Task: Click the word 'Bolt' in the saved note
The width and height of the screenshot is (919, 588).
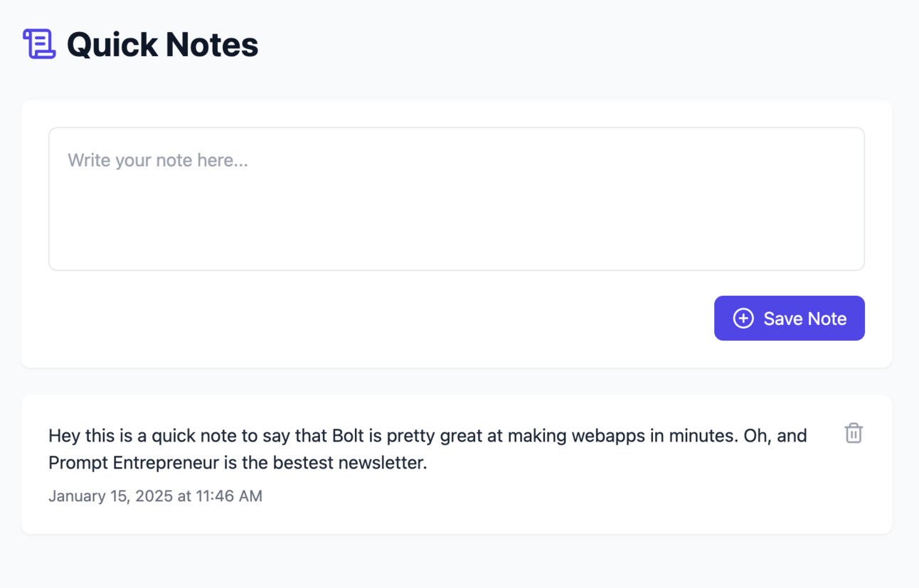Action: click(348, 436)
